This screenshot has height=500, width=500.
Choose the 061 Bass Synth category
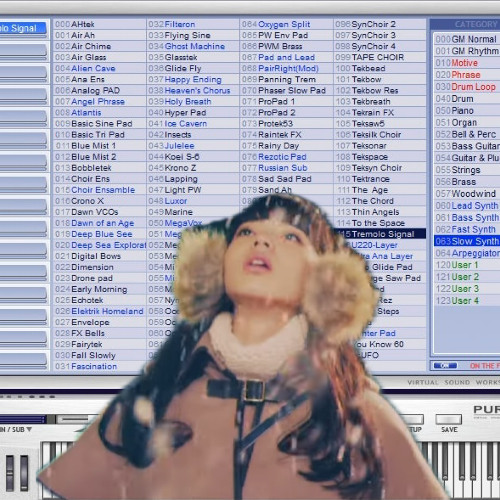[467, 218]
